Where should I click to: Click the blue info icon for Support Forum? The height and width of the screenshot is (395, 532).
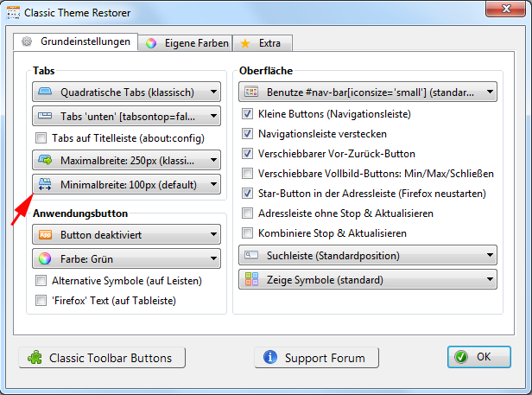point(270,358)
